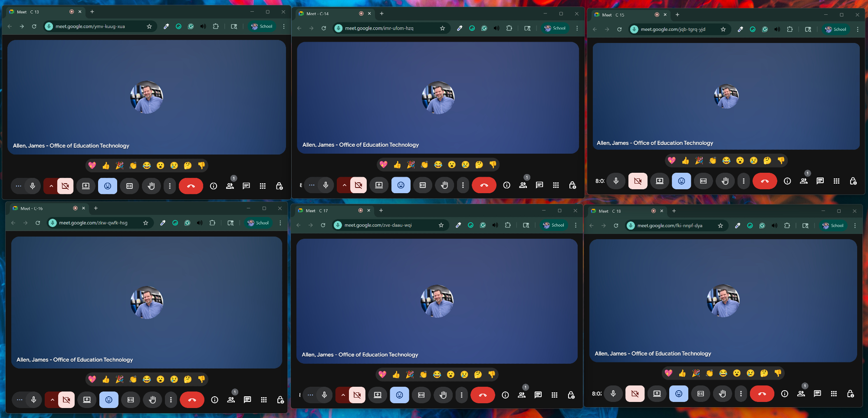
Task: Toggle closed captions in C-18 meeting
Action: click(x=700, y=394)
